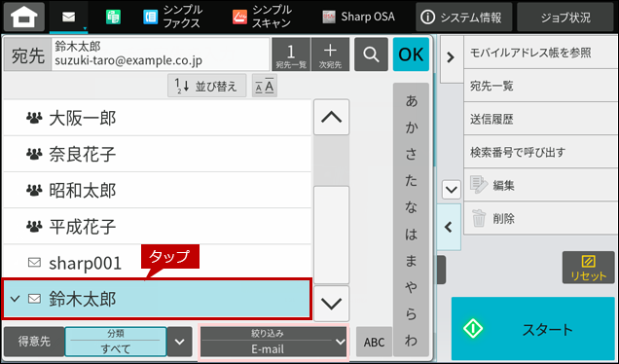Select the sharp001 address entry
Viewport: 619px width, 364px height.
point(157,263)
